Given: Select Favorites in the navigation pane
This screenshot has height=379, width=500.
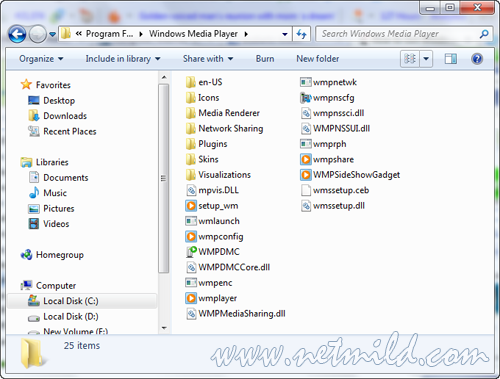Looking at the screenshot, I should (x=46, y=85).
